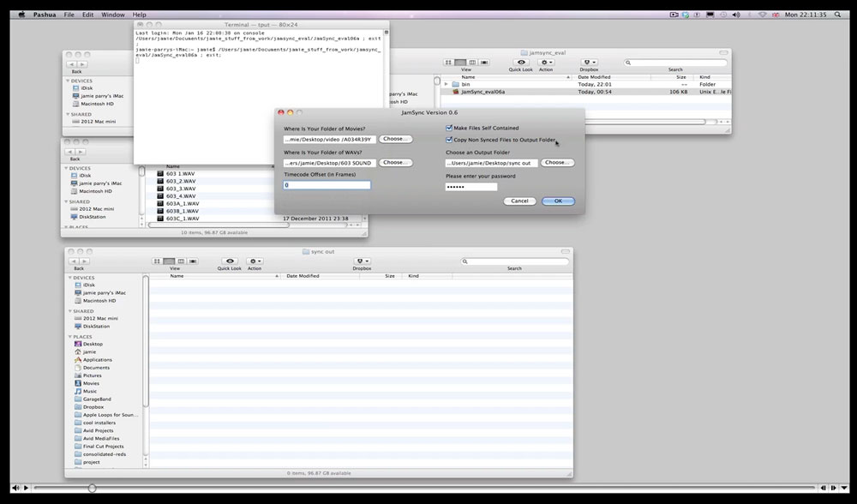Click the search field in the jamsync_eval window
The image size is (857, 504).
point(675,63)
